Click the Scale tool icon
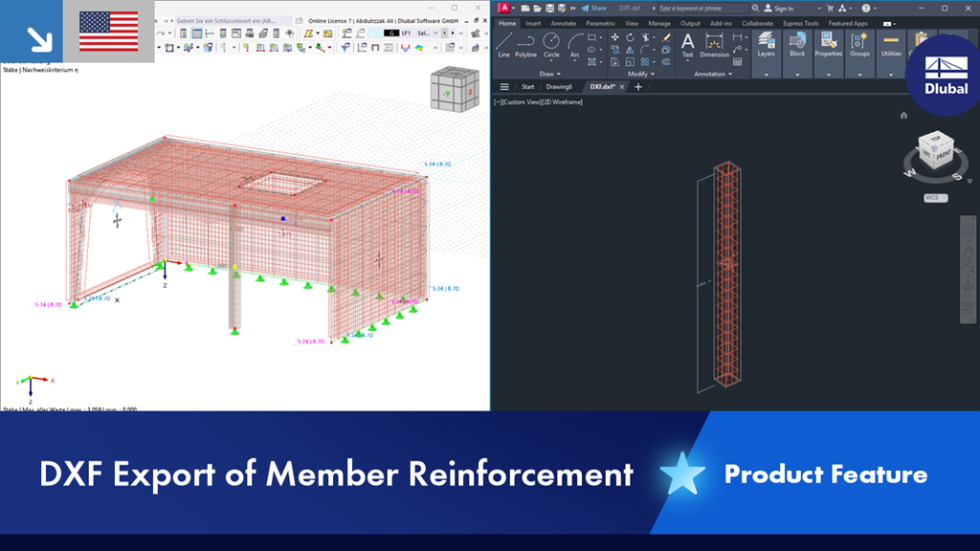 (630, 62)
